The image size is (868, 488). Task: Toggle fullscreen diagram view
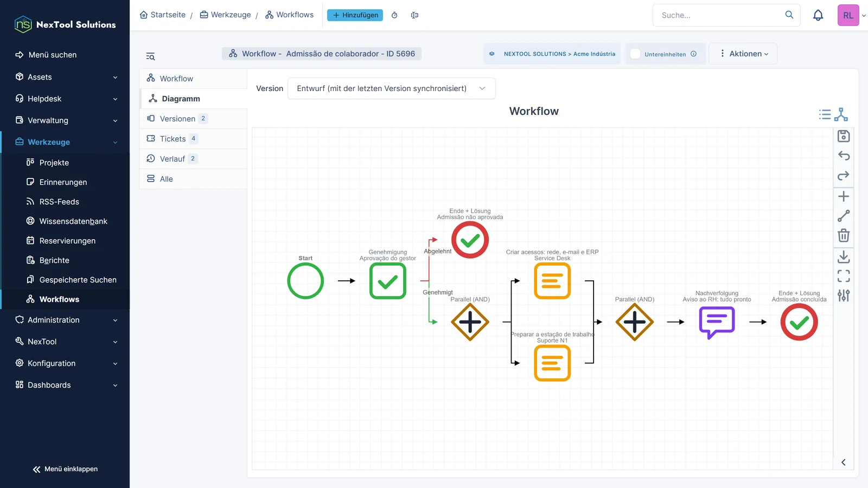coord(844,277)
